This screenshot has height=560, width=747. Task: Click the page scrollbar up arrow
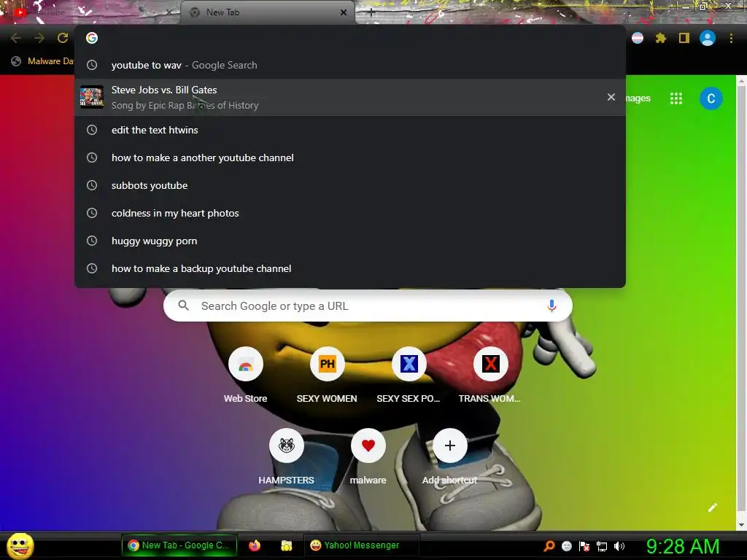[741, 81]
